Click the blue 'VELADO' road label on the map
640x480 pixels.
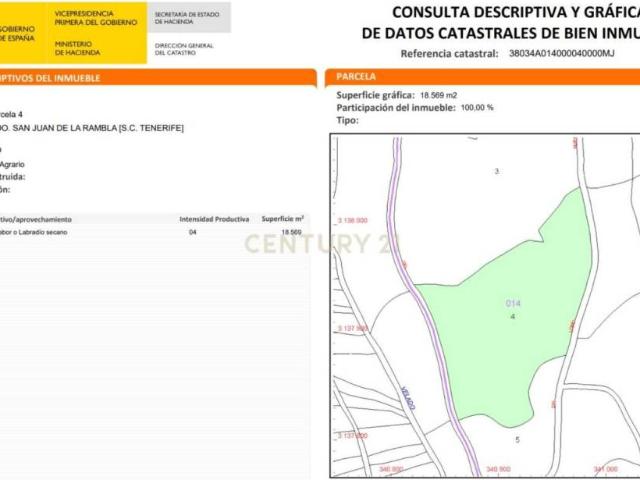click(x=408, y=398)
